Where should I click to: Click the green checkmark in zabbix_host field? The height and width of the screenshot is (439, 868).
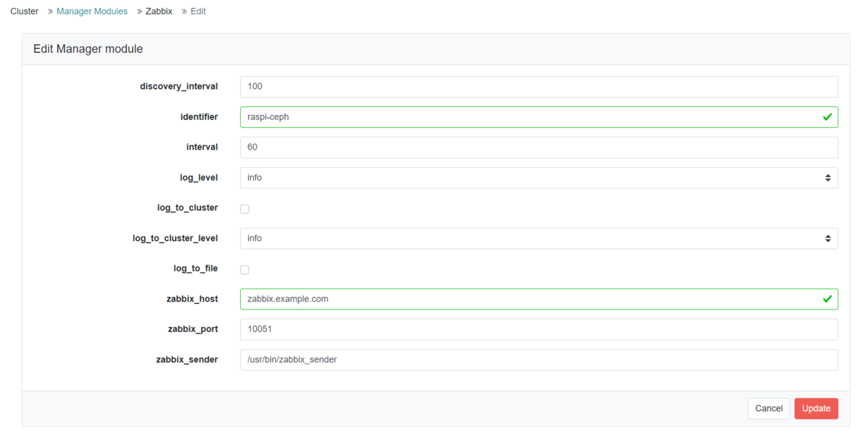[x=827, y=299]
